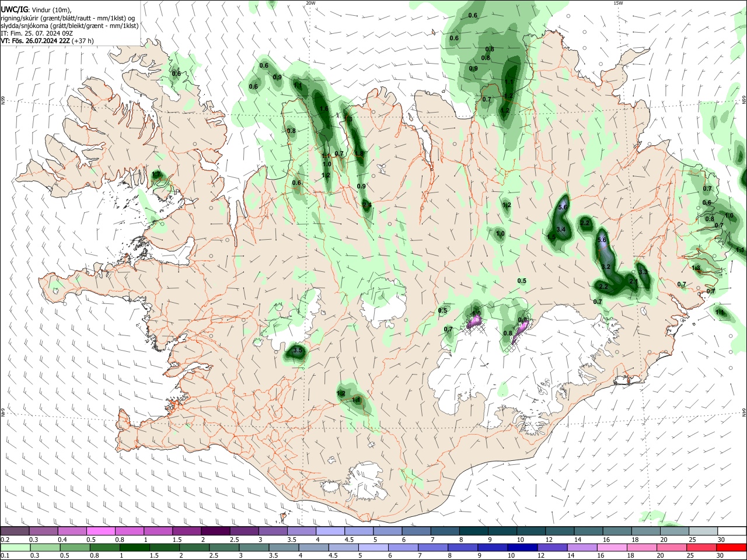Image resolution: width=747 pixels, height=560 pixels.
Task: Click the '3.5' rainfall value on the map
Action: [298, 350]
